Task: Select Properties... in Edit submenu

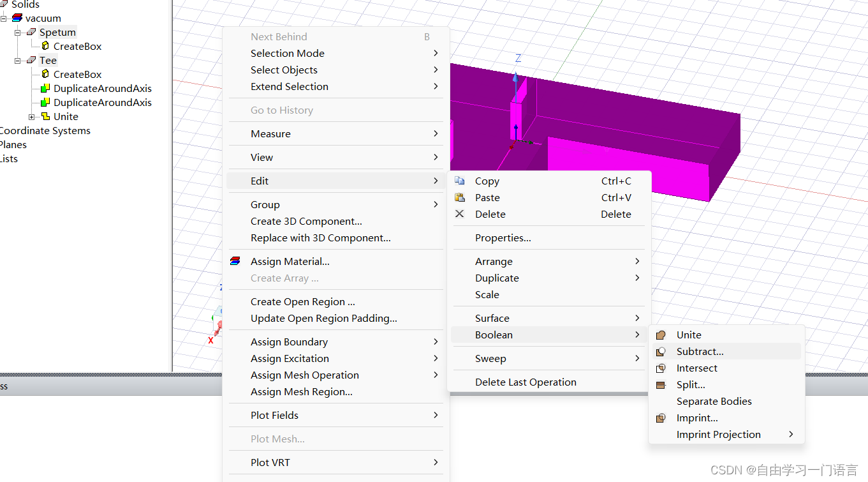Action: (x=548, y=237)
